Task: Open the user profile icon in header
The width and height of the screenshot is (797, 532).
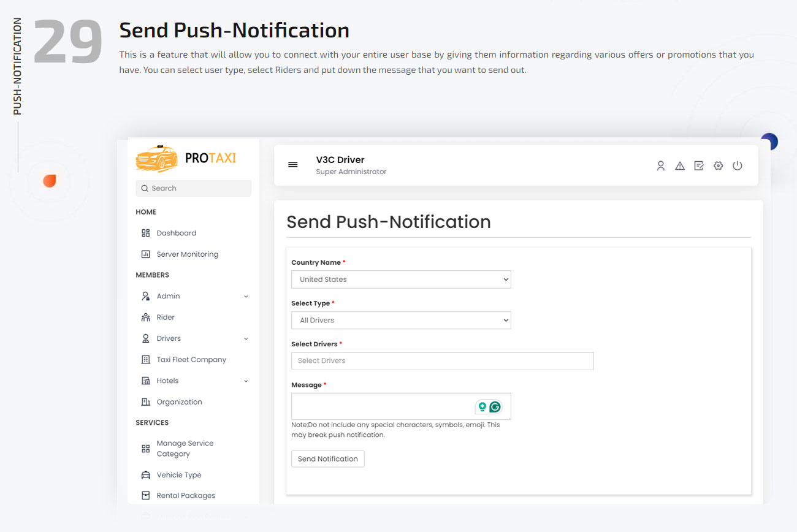Action: [660, 165]
